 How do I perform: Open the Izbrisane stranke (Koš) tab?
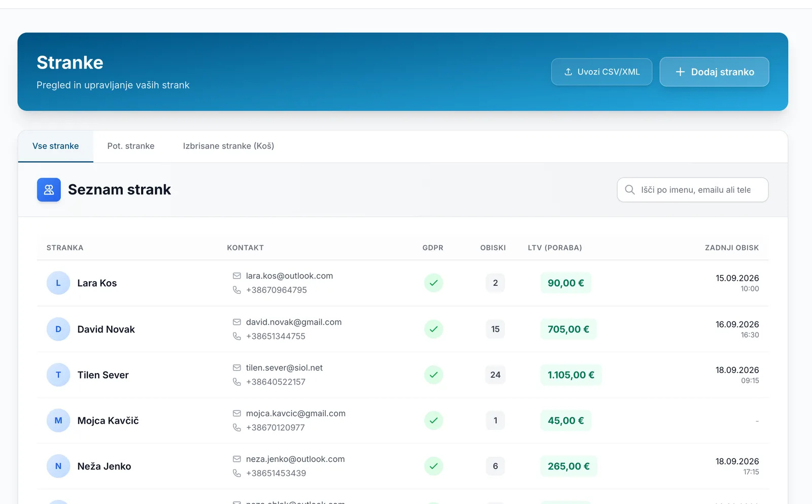228,146
